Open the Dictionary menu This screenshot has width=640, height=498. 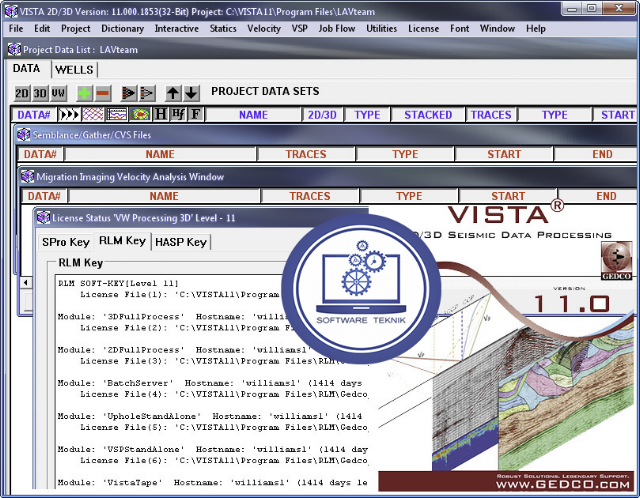click(x=122, y=29)
